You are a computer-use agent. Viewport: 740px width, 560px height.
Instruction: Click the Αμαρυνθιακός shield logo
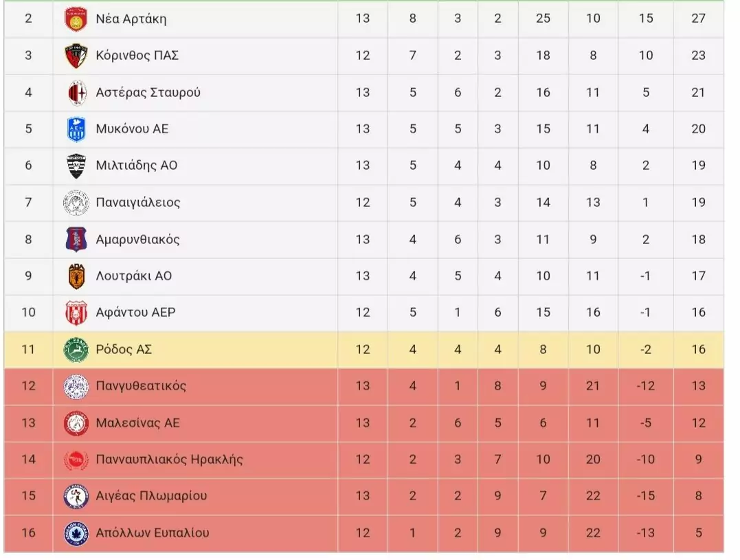coord(76,240)
